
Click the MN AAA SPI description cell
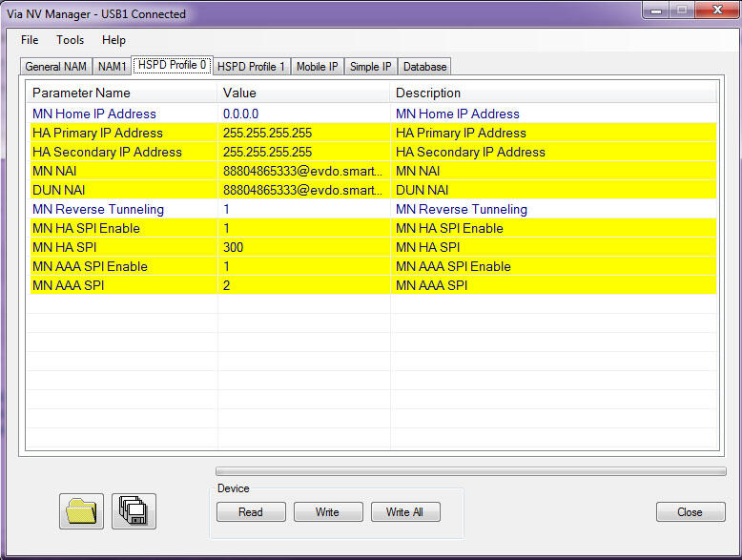pos(554,285)
